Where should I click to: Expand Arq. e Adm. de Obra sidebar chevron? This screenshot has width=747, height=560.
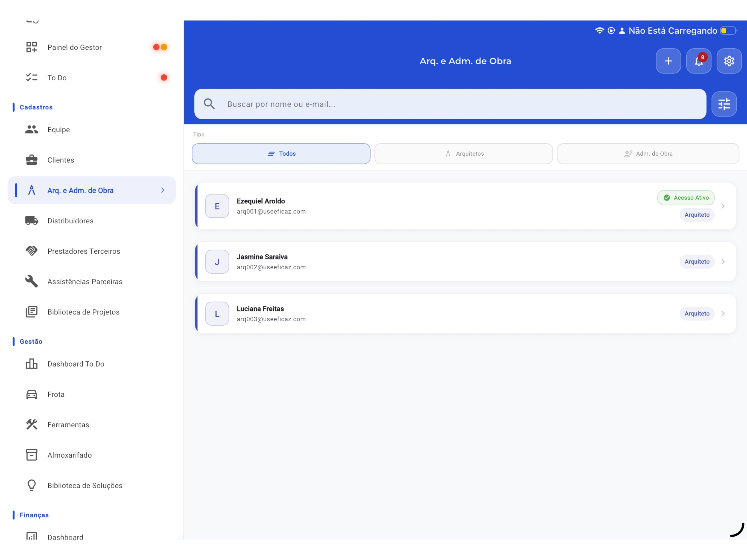coord(163,191)
